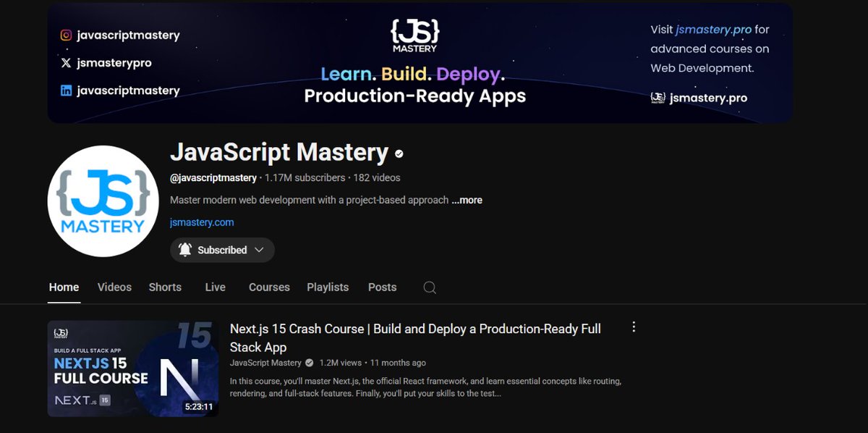Click the Instagram icon in the banner

[x=66, y=35]
